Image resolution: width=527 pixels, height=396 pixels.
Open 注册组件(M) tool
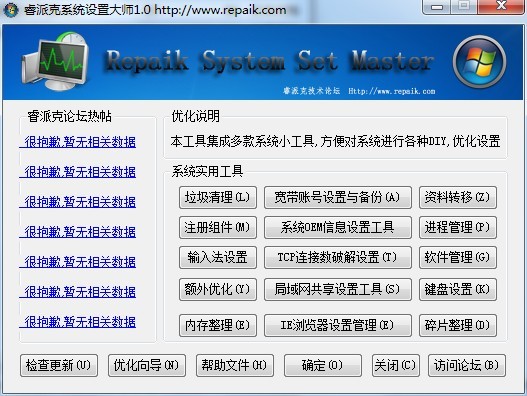(x=218, y=228)
